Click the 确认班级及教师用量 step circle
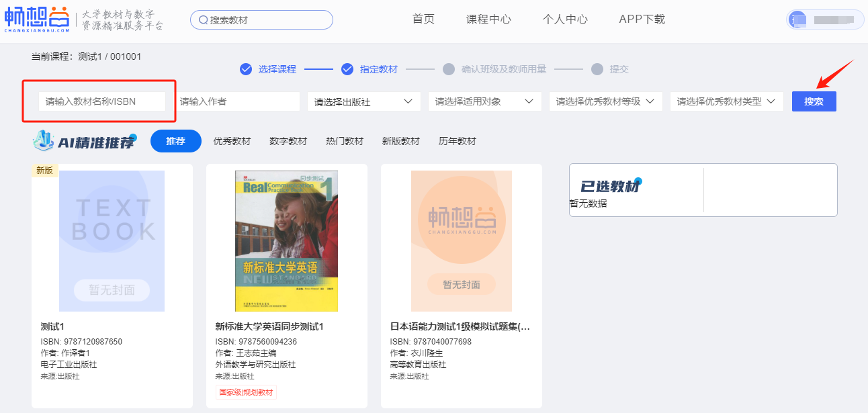868x413 pixels. click(x=449, y=69)
